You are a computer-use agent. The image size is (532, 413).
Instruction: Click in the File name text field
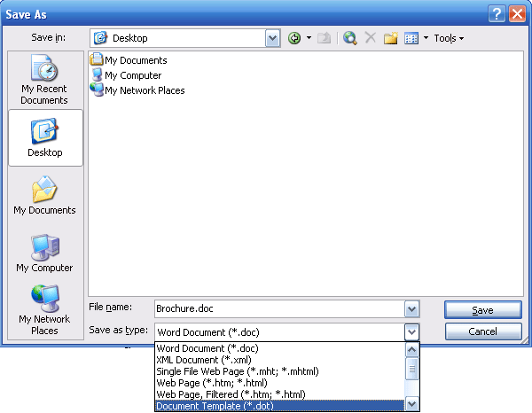pos(278,309)
